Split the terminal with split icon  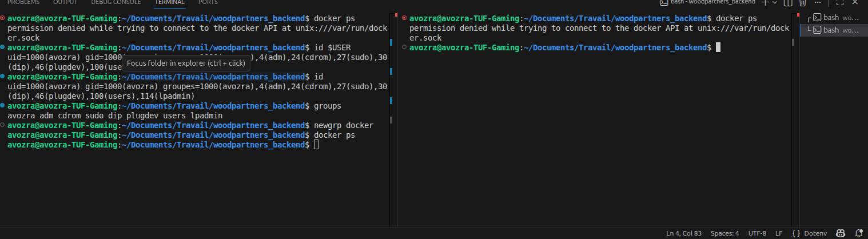pos(788,2)
